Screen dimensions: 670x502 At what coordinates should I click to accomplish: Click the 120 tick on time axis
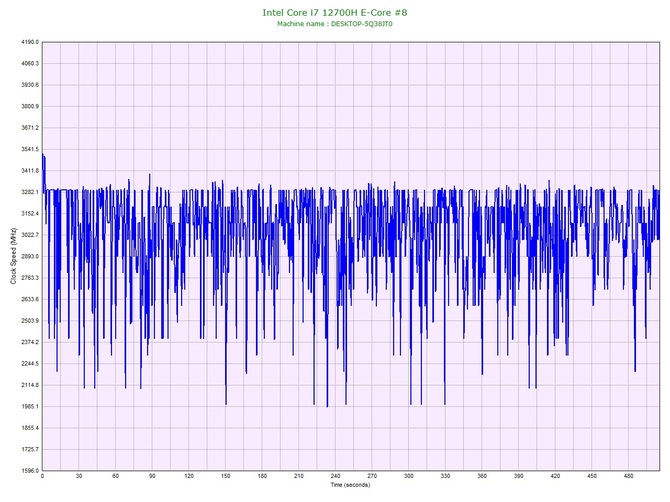click(189, 476)
